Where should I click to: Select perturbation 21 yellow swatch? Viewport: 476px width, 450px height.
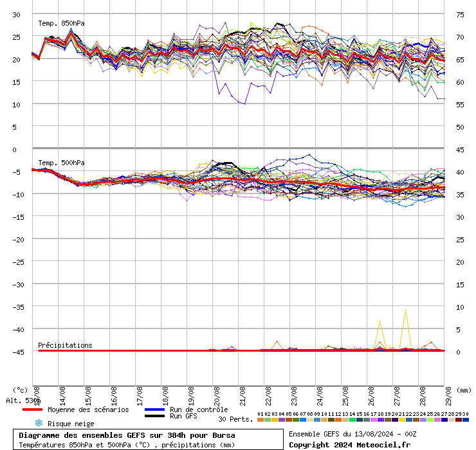(x=401, y=420)
